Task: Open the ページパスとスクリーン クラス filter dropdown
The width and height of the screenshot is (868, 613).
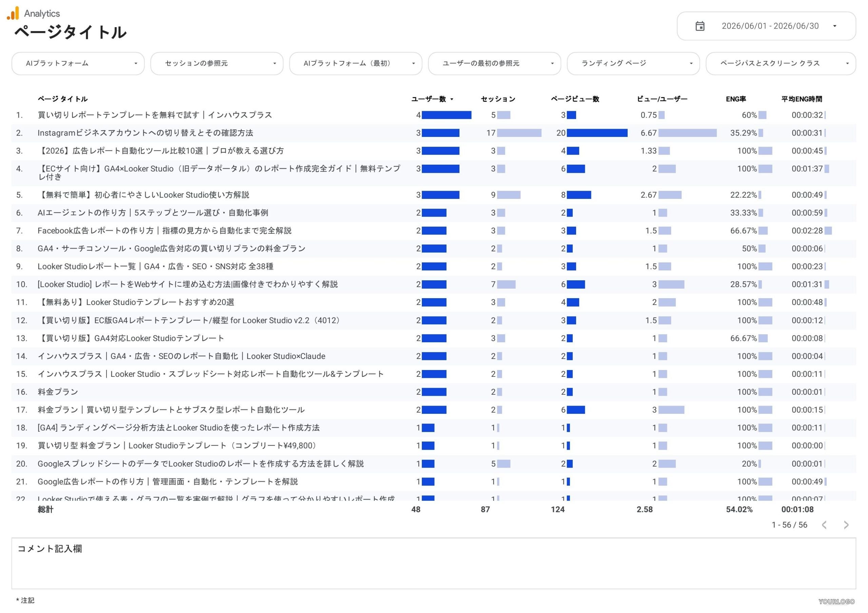Action: [x=781, y=63]
